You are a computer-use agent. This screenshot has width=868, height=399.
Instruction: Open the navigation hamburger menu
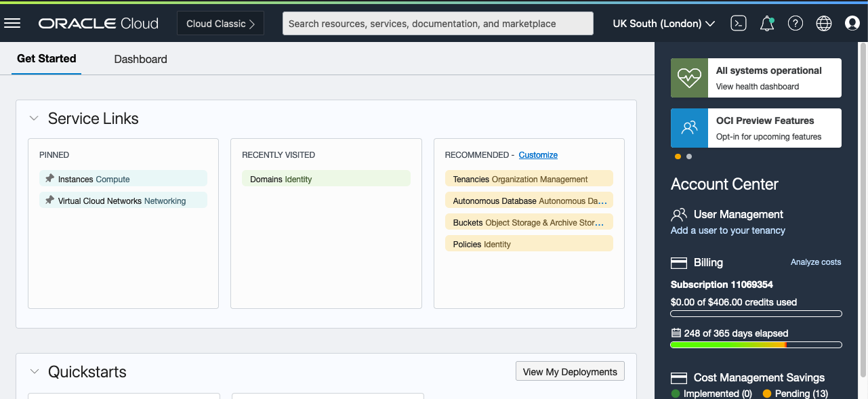pos(12,23)
